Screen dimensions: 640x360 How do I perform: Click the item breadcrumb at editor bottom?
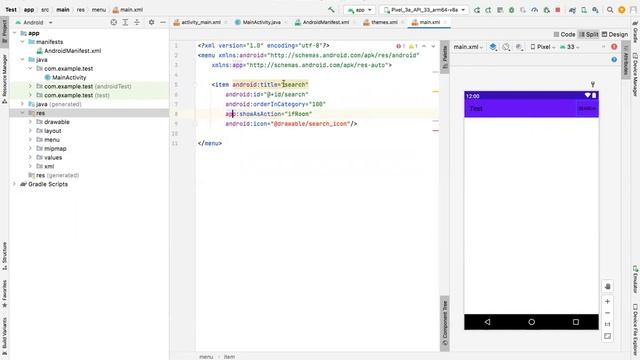coord(229,357)
